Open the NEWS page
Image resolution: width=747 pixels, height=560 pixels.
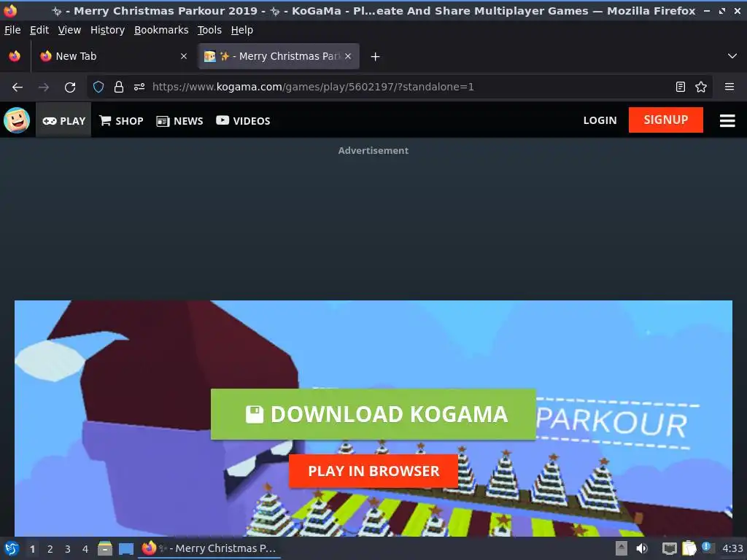click(179, 121)
